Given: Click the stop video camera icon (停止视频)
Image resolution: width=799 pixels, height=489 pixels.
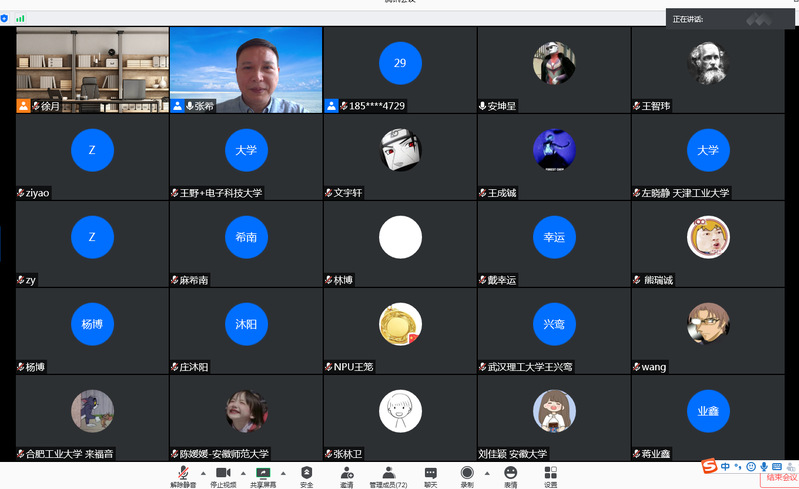Looking at the screenshot, I should (223, 473).
